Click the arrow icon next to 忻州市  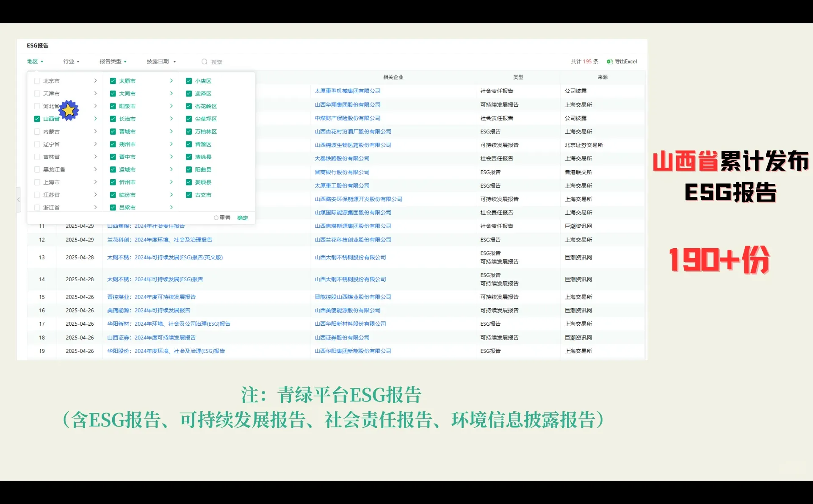click(171, 182)
